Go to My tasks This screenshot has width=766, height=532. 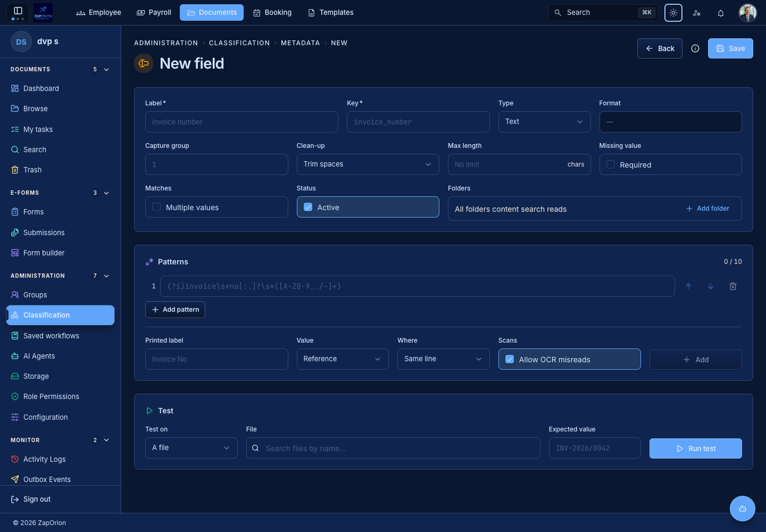click(x=60, y=129)
